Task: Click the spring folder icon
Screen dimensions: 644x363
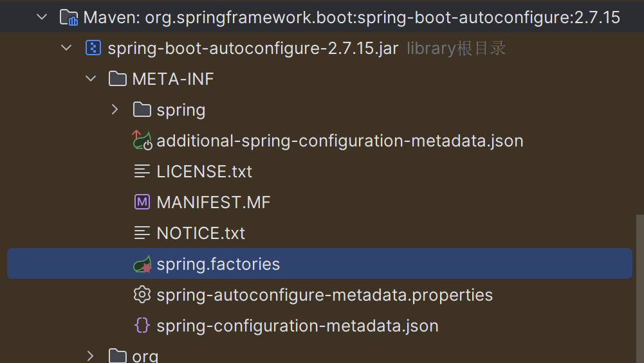Action: pyautogui.click(x=142, y=109)
